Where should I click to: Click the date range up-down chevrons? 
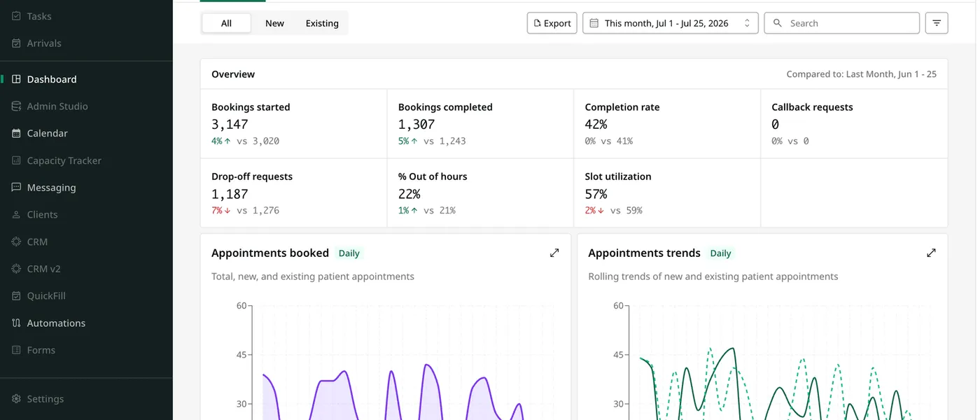tap(747, 23)
